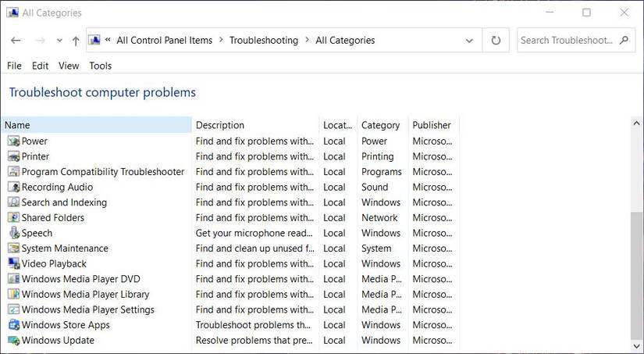Click the title bar window icon

point(12,13)
